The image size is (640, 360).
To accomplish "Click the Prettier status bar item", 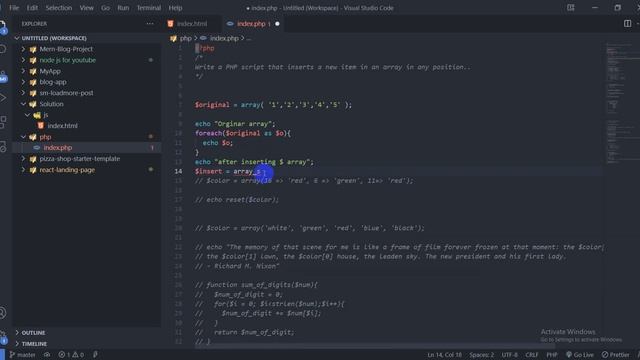I will tap(616, 355).
